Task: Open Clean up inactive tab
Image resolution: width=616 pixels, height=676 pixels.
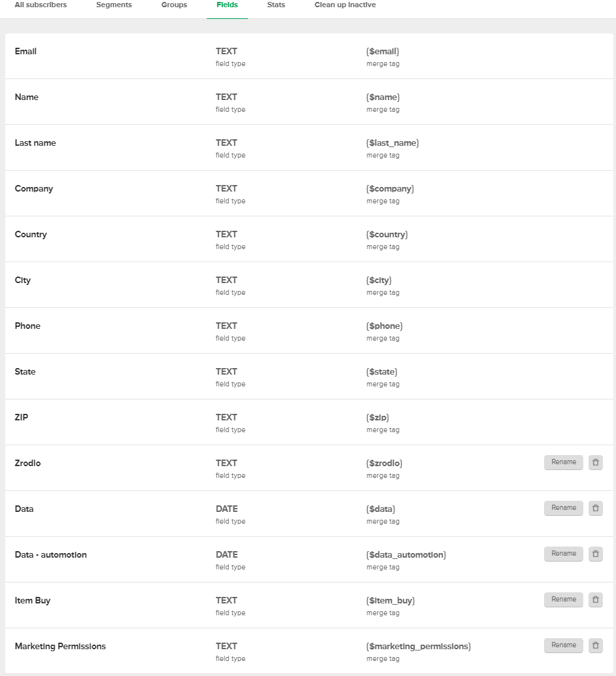Action: [345, 5]
